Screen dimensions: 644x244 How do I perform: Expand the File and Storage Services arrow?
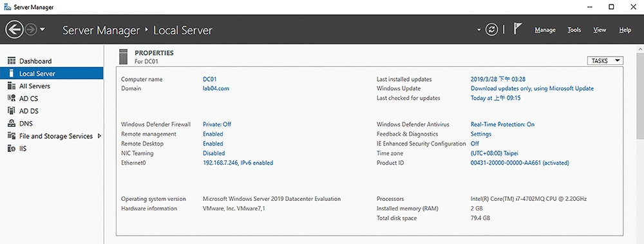click(x=99, y=136)
